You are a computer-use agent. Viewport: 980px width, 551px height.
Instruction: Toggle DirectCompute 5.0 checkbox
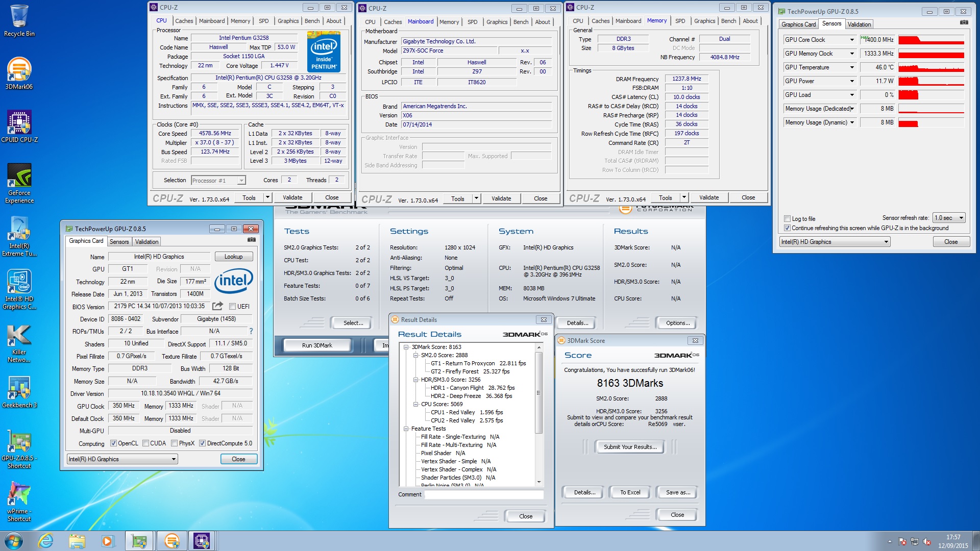coord(202,443)
